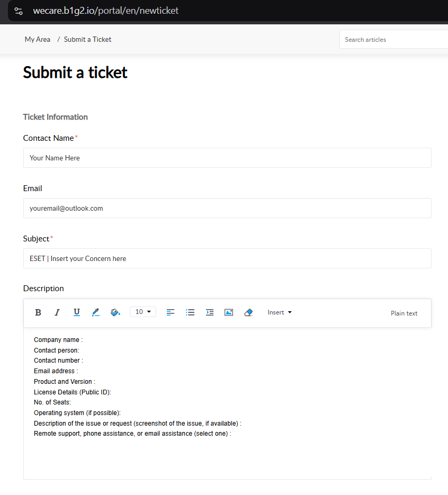This screenshot has width=448, height=495.
Task: Apply italic formatting in the editor
Action: point(57,312)
